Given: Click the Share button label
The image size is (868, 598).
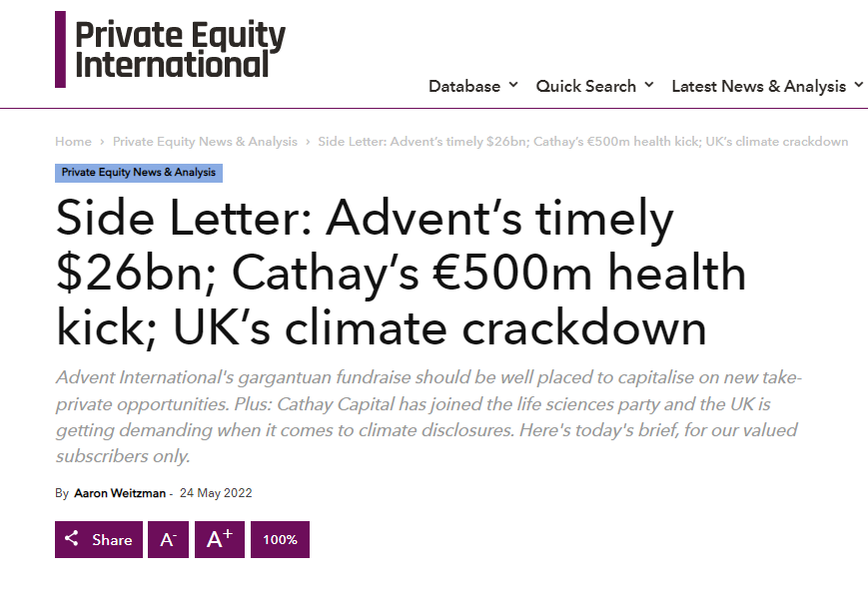Looking at the screenshot, I should pos(112,540).
